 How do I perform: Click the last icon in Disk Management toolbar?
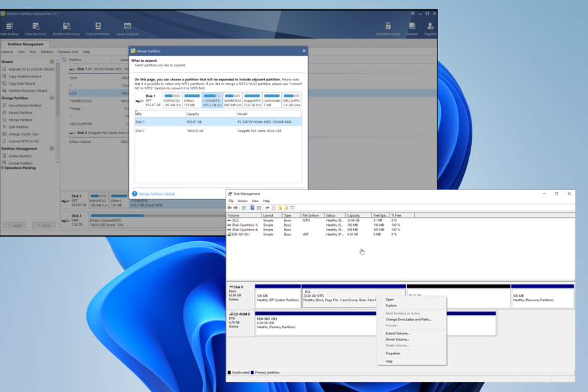coord(293,208)
